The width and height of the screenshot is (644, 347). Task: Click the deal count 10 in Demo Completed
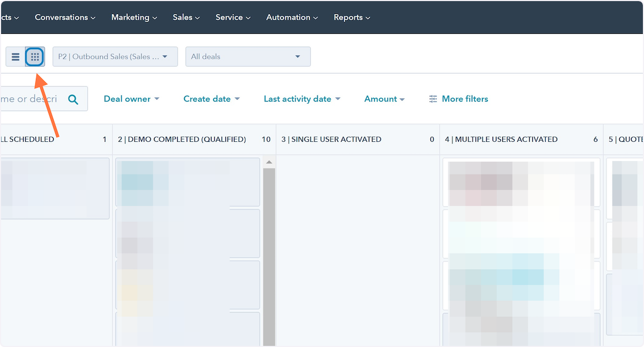click(266, 139)
